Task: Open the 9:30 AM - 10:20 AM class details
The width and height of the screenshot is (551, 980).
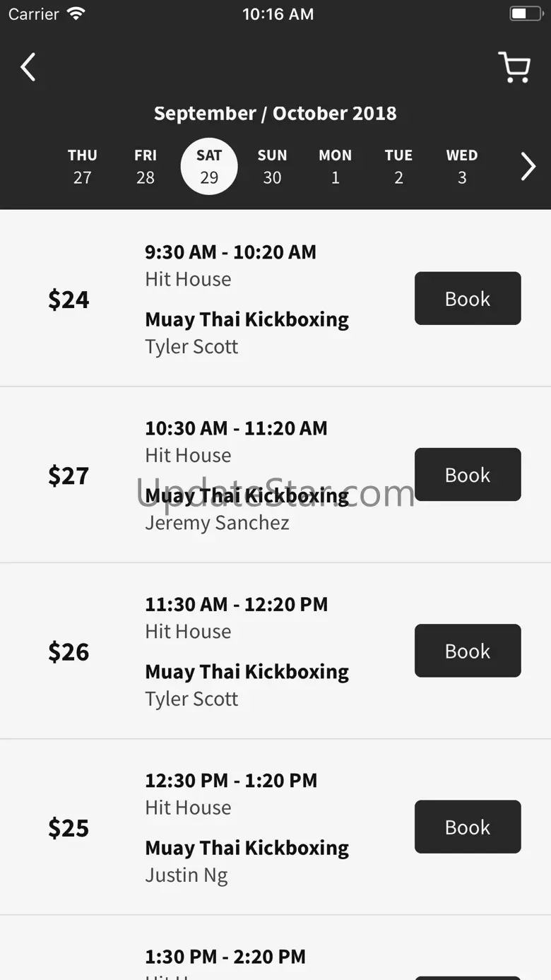Action: coord(230,252)
